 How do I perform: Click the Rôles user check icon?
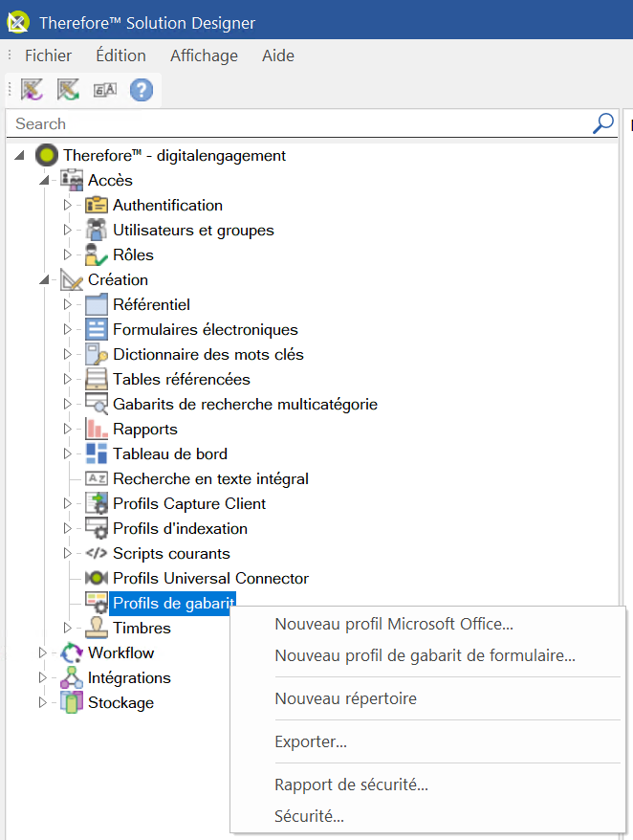pyautogui.click(x=97, y=255)
